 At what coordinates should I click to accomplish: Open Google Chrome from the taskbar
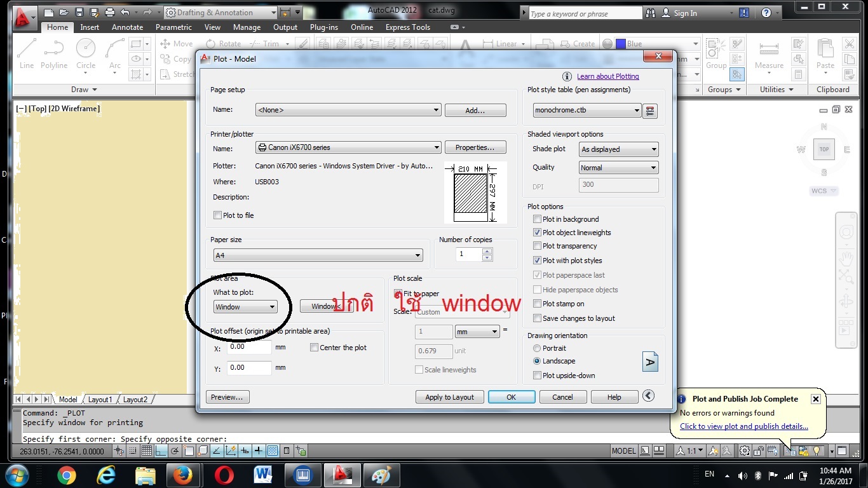coord(66,475)
